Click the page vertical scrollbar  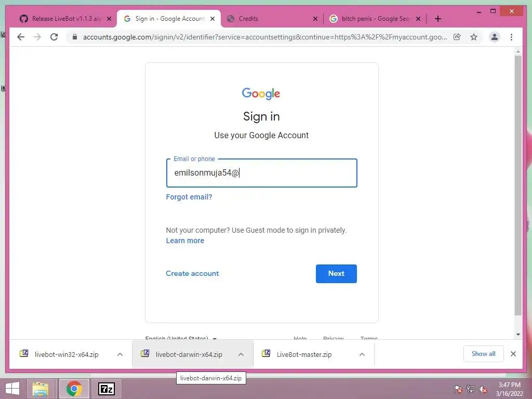coord(518,185)
